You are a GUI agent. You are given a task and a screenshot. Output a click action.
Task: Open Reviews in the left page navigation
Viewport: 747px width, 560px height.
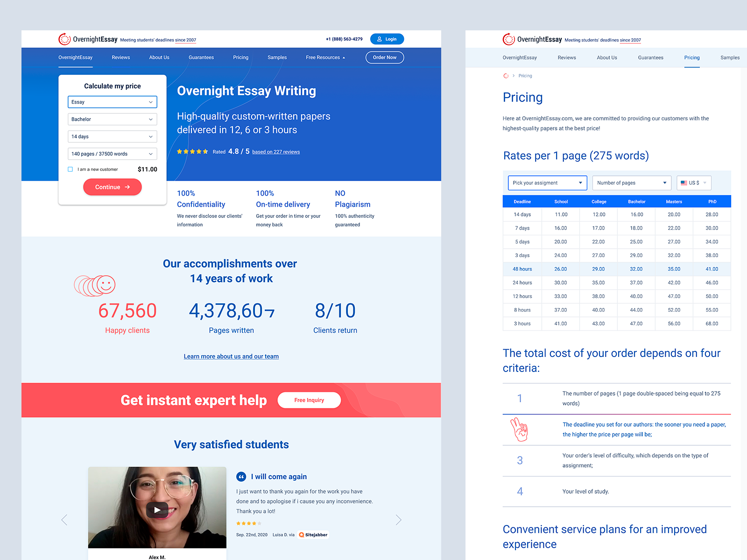pyautogui.click(x=121, y=57)
